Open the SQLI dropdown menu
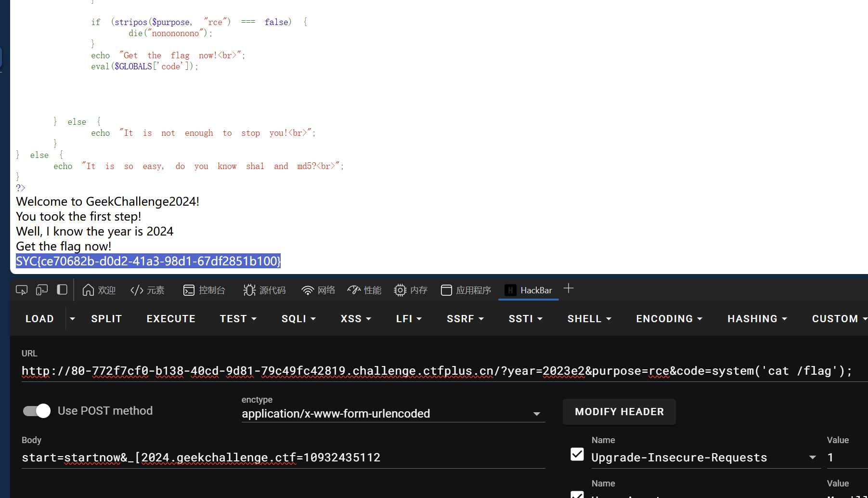 298,319
